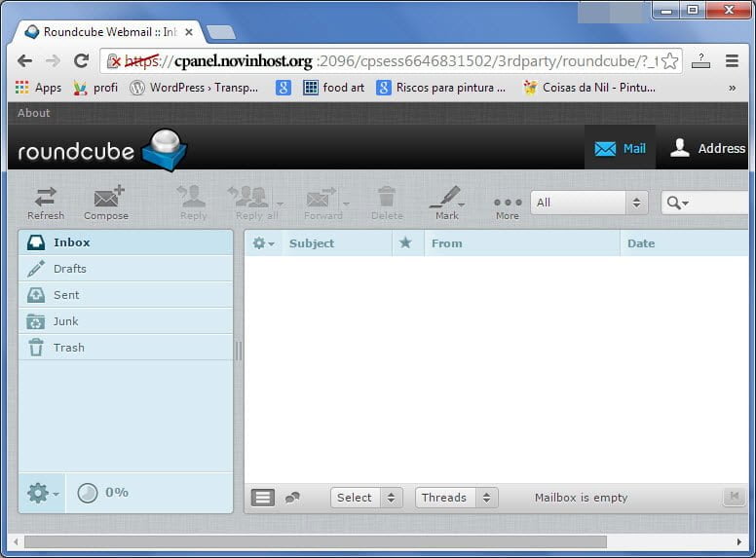Click the Reply toolbar icon
Screen dimensions: 756x558
click(193, 204)
